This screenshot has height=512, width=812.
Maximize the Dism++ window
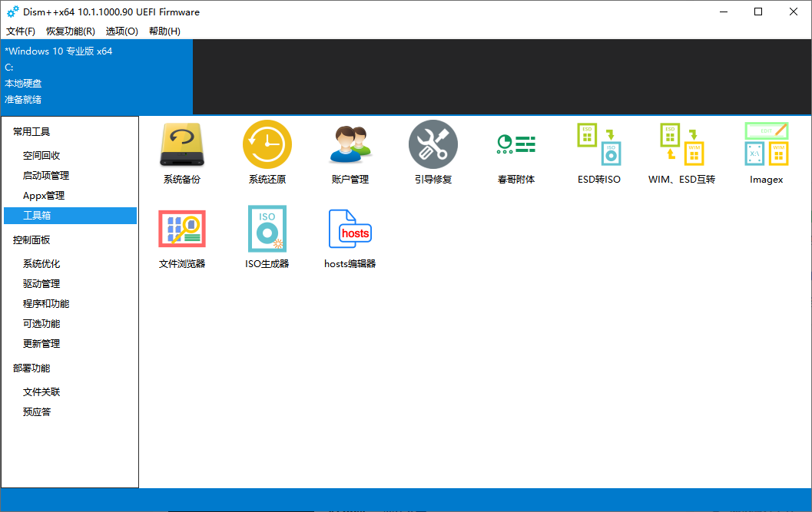[758, 12]
